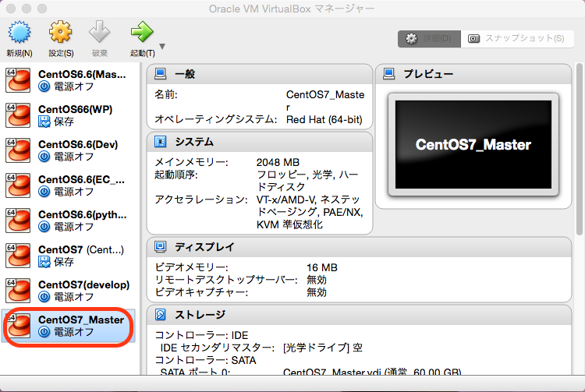Open the 一般 section header link
Screen dimensions: 585x392
(185, 74)
